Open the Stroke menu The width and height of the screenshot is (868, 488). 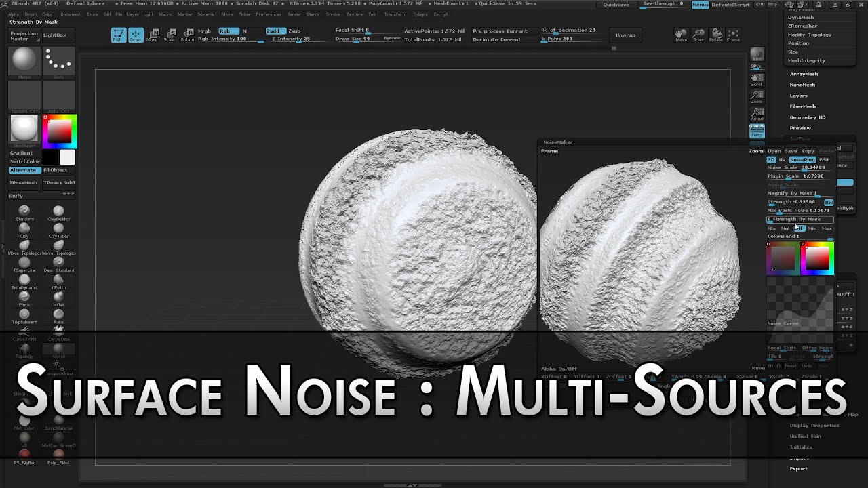point(333,14)
